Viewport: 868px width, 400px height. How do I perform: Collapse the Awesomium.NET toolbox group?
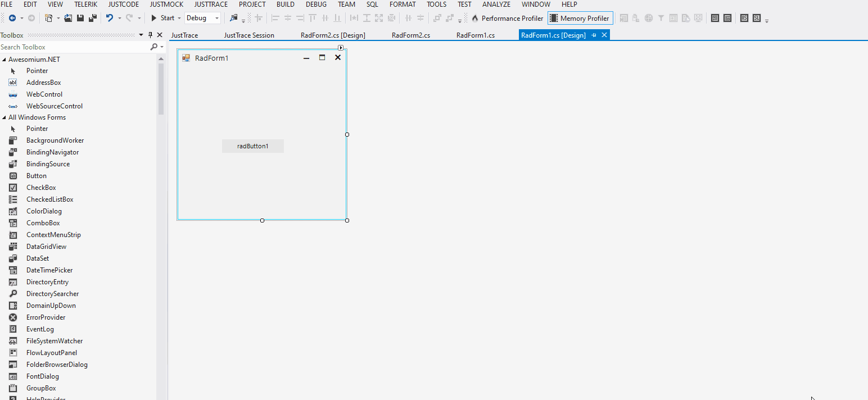(4, 60)
